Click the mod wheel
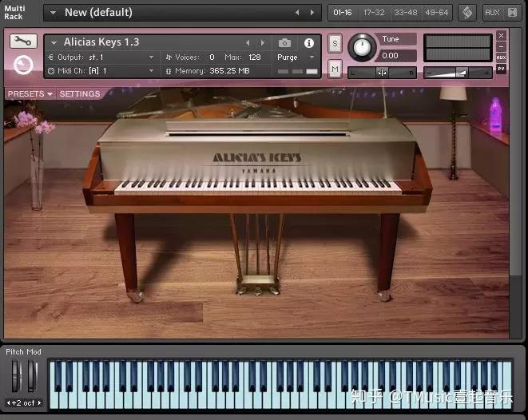 (x=32, y=376)
